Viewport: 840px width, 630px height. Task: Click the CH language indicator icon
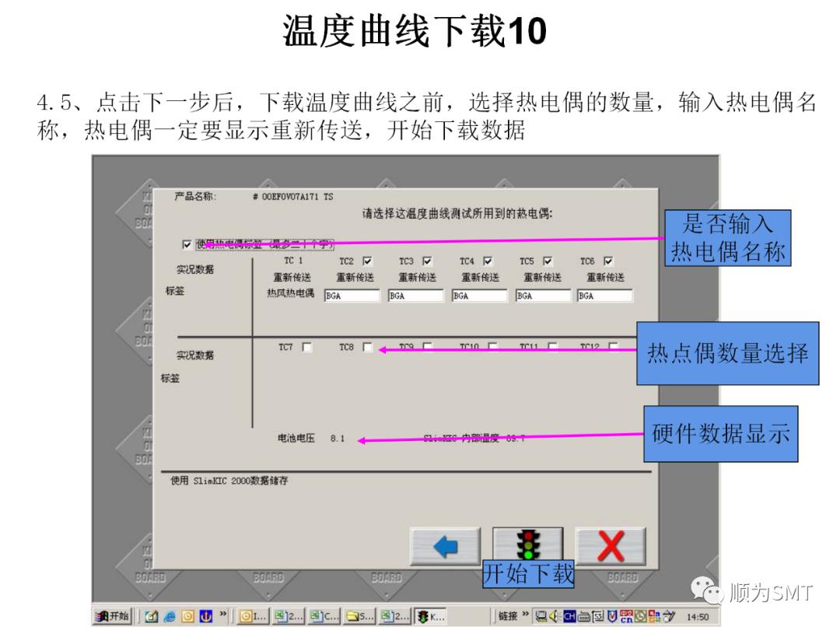[x=569, y=617]
